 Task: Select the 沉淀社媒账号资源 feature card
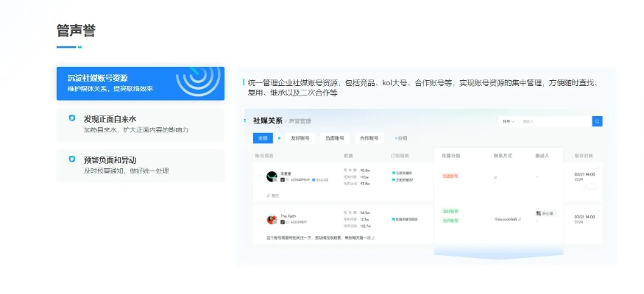(x=141, y=83)
